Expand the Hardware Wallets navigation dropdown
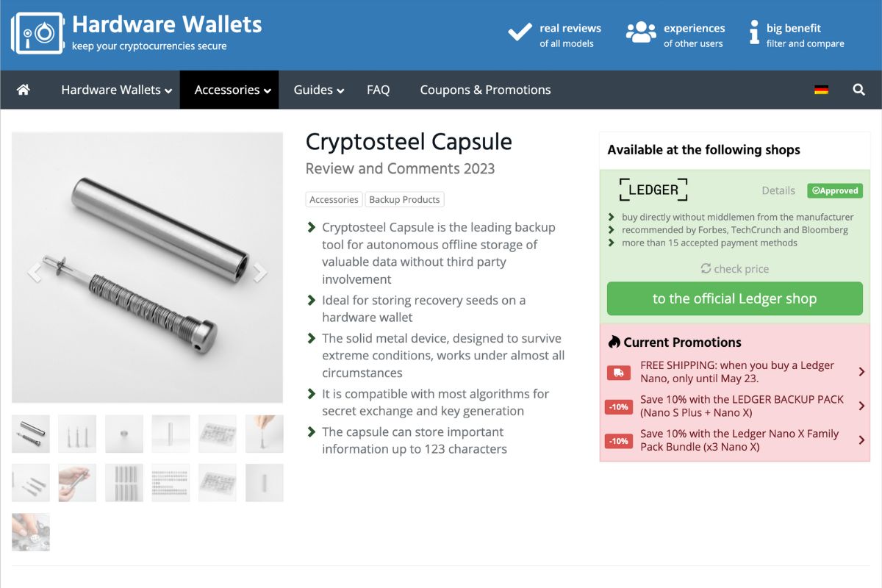Image resolution: width=882 pixels, height=588 pixels. (115, 90)
